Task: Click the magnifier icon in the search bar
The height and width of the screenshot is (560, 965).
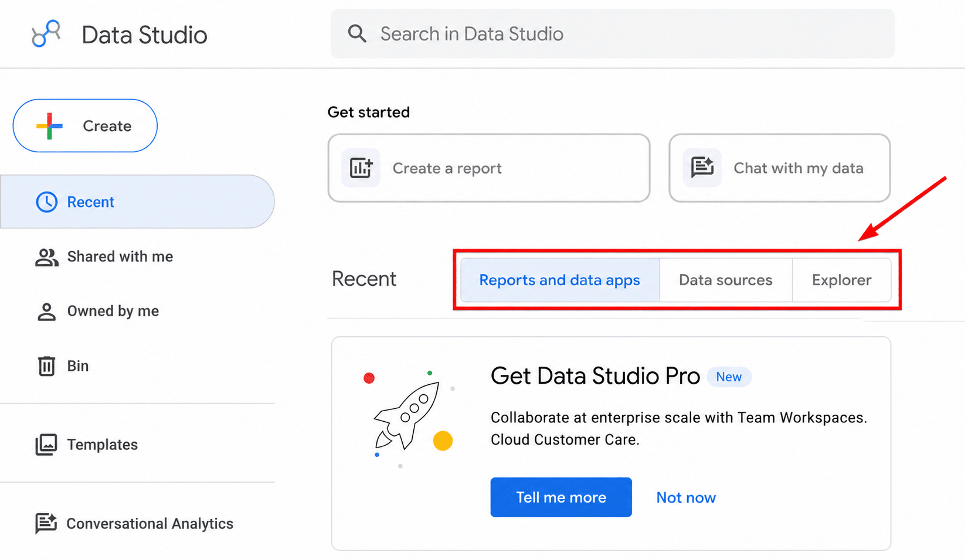Action: [x=357, y=34]
